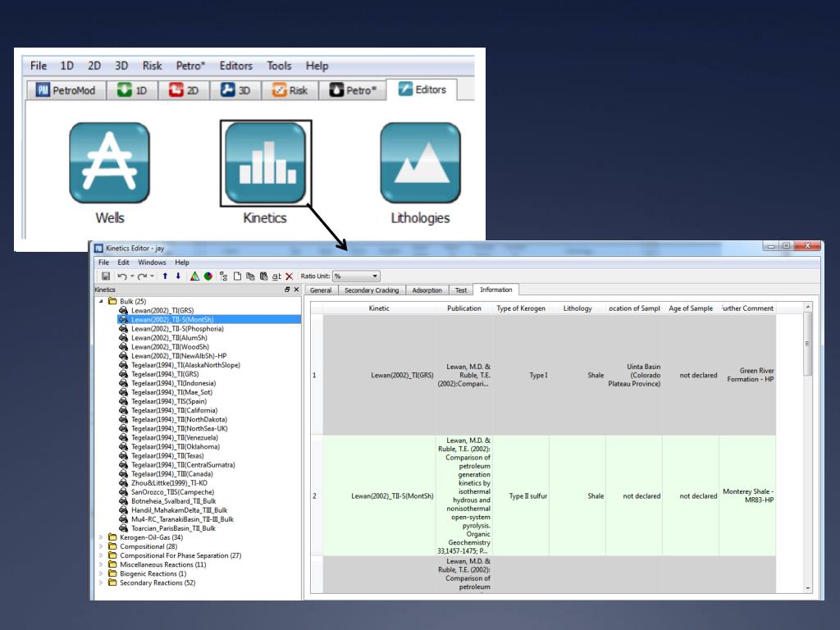Image resolution: width=840 pixels, height=630 pixels.
Task: Close the Kinetics tree panel
Action: pyautogui.click(x=296, y=290)
